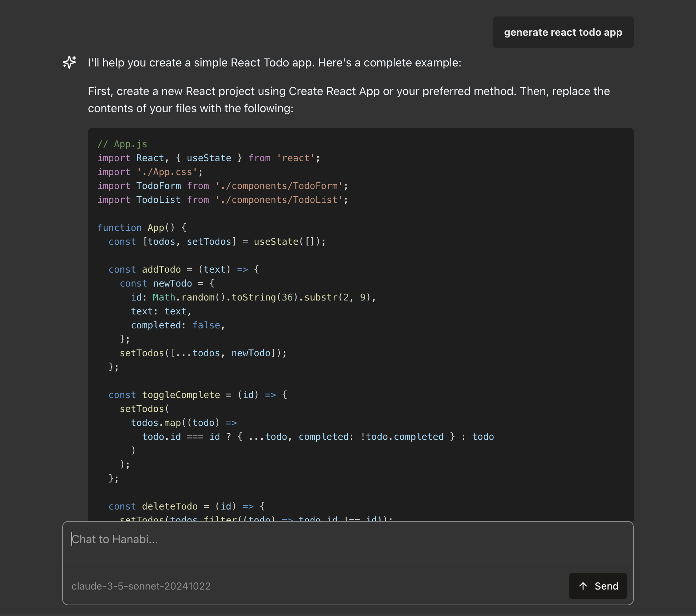
Task: Click the sparkle assistant avatar icon
Action: pos(69,63)
